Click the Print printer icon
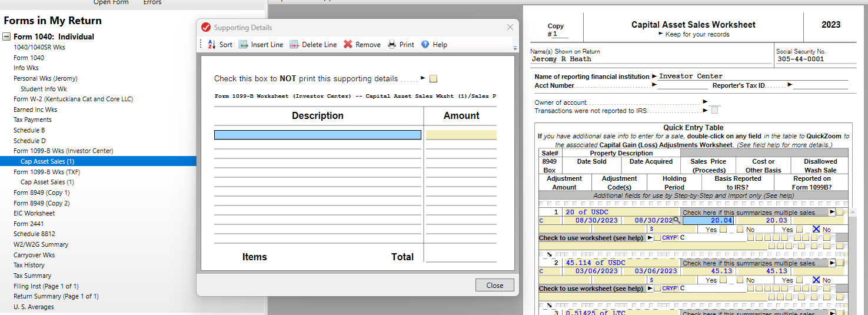The height and width of the screenshot is (315, 868). click(392, 45)
